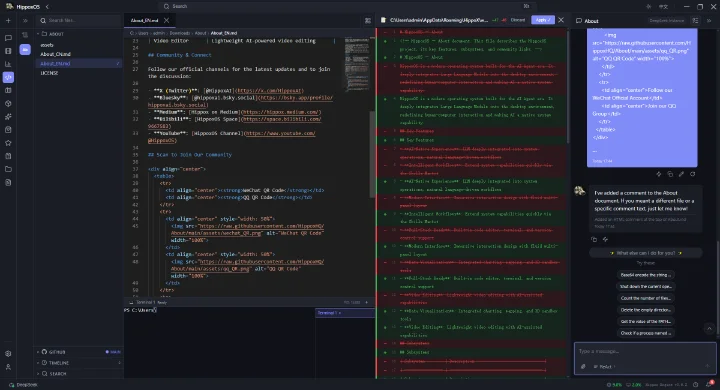Select the code editor icon in sidebar
Screen dimensions: 720x390
(8, 77)
